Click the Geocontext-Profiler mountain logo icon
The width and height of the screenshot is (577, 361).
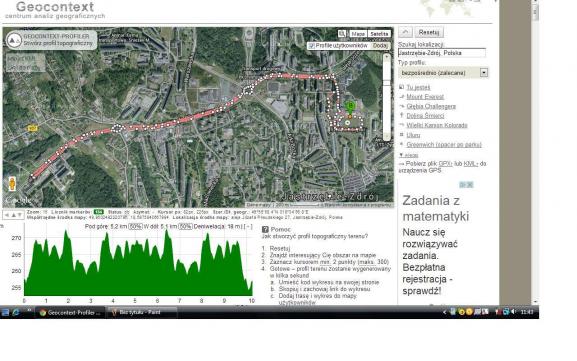click(x=14, y=40)
